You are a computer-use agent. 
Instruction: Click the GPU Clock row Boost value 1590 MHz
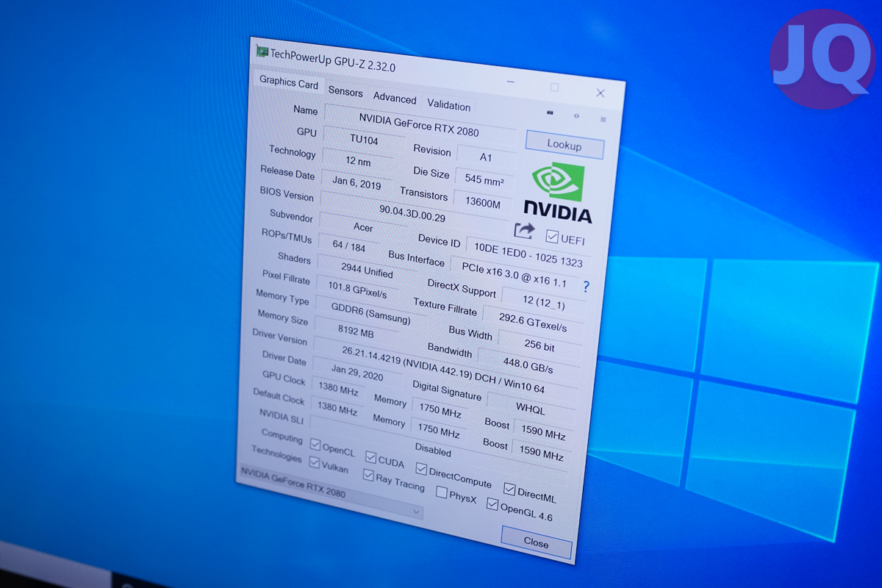(542, 434)
